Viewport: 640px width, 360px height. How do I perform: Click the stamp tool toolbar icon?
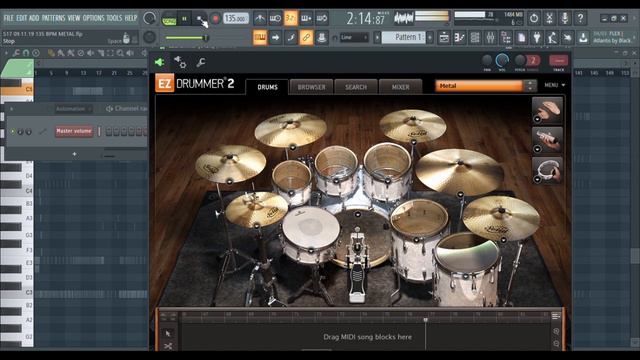322,38
